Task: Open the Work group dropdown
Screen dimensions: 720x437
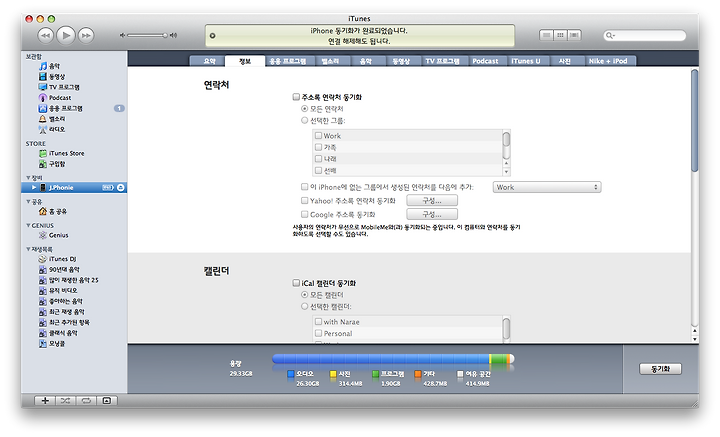Action: 547,187
